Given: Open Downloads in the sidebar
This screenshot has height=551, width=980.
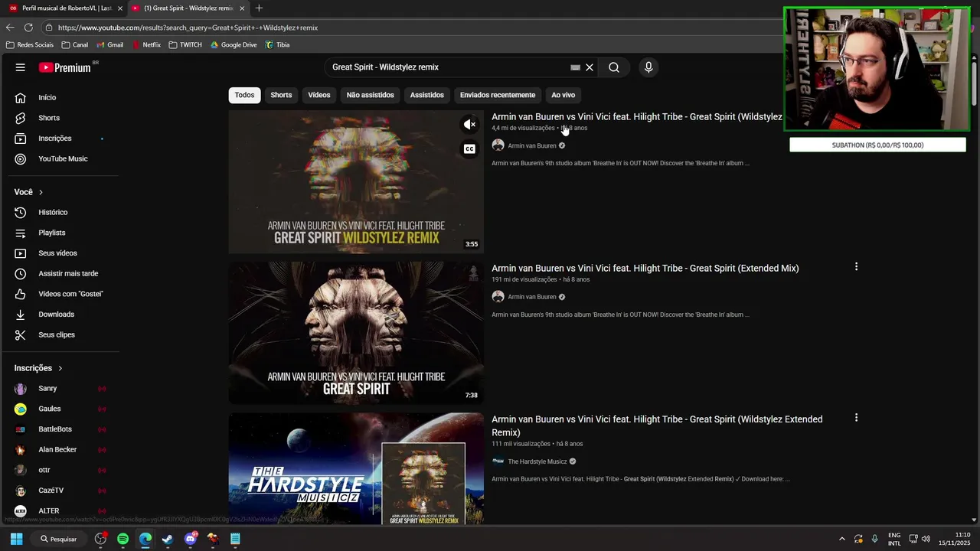Looking at the screenshot, I should 57,315.
